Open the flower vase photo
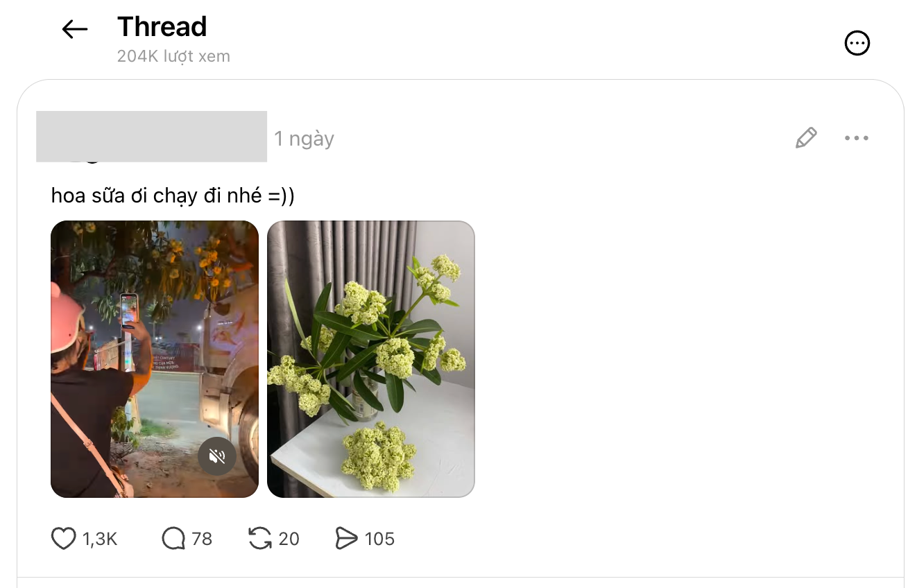The height and width of the screenshot is (588, 917). coord(371,359)
